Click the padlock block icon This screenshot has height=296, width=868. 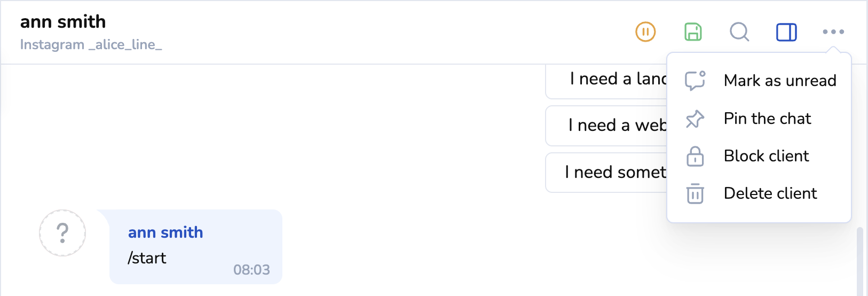(x=695, y=156)
